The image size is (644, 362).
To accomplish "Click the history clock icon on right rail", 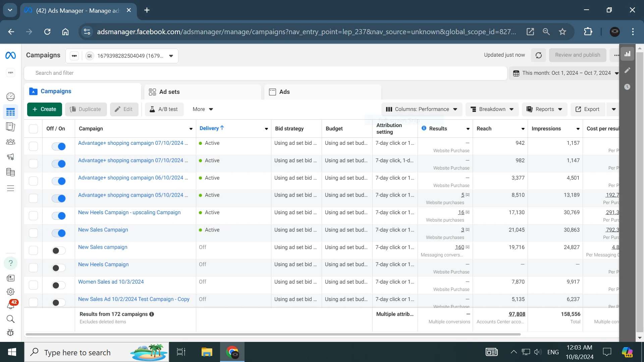I will coord(627,87).
